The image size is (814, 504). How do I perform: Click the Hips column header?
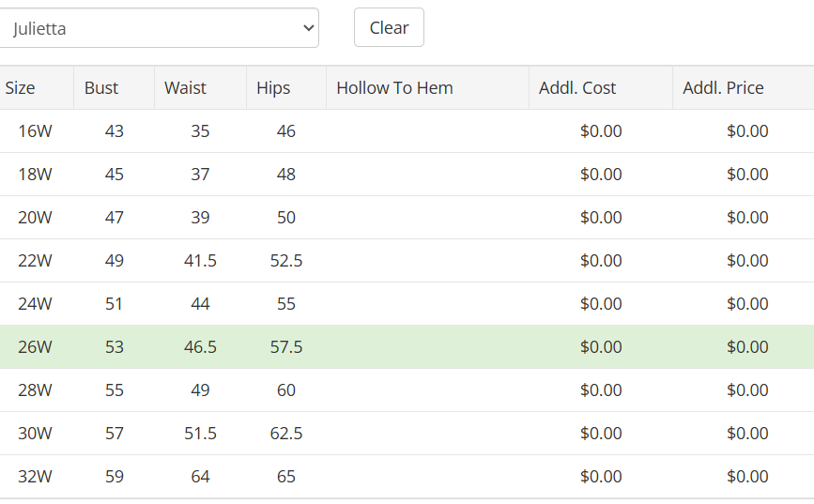click(286, 87)
